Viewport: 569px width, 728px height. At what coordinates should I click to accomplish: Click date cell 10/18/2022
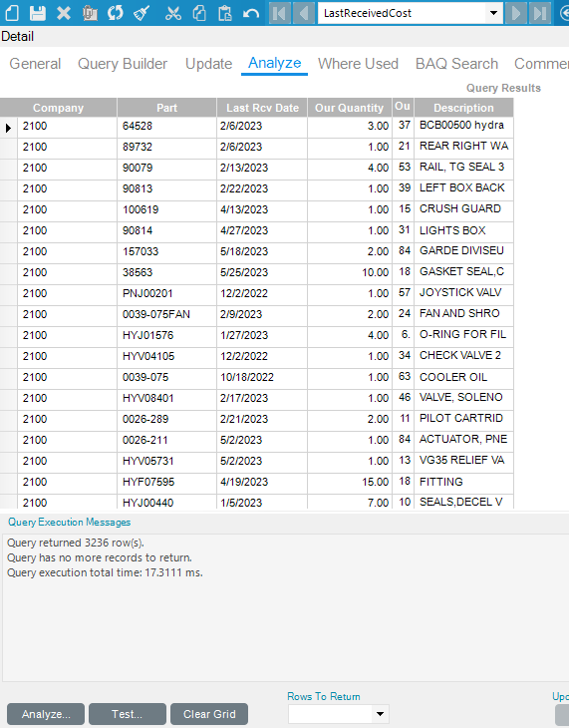(x=262, y=377)
